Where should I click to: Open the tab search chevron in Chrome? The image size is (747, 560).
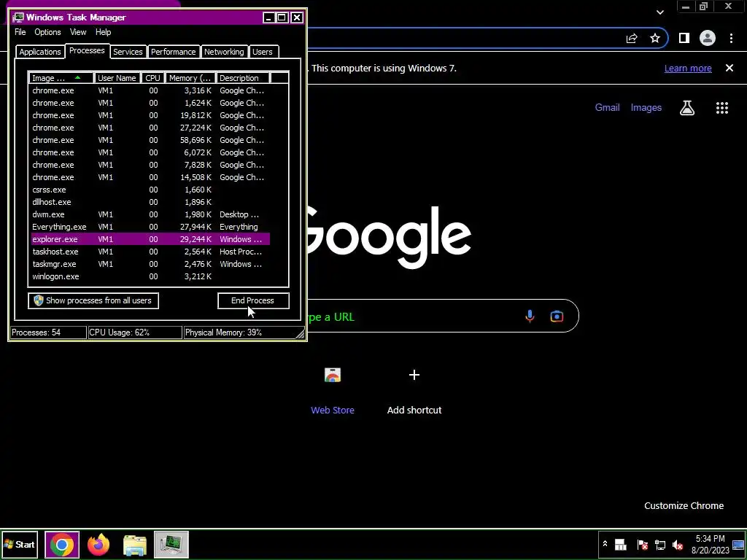[x=659, y=12]
